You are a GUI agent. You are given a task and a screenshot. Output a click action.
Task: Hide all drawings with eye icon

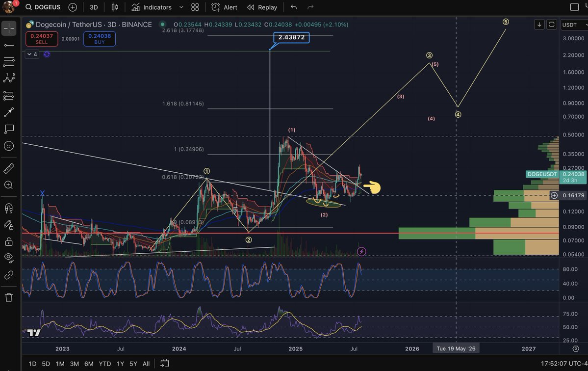coord(9,258)
